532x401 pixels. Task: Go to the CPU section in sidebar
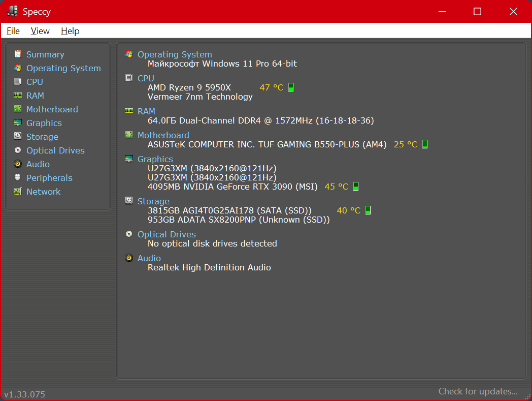[35, 82]
